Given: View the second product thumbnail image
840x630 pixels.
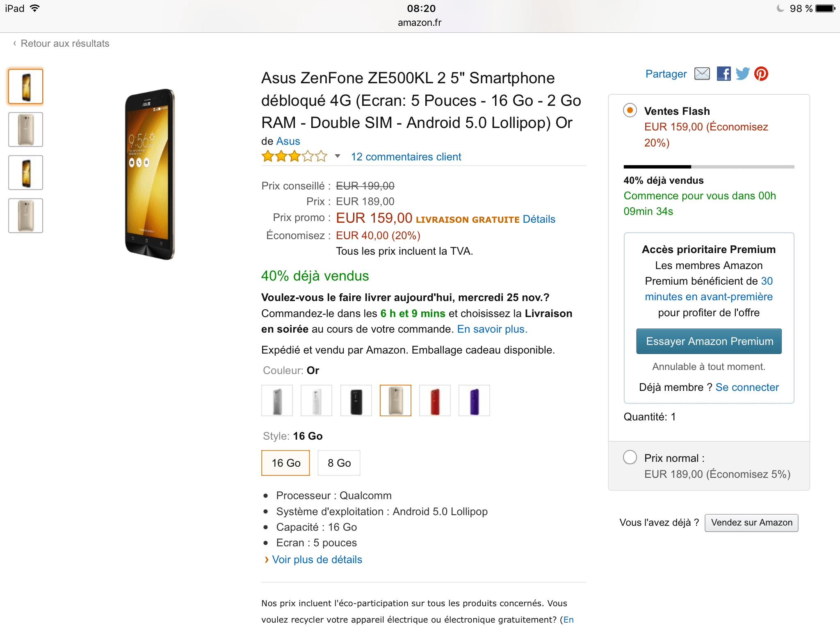Looking at the screenshot, I should (x=26, y=130).
